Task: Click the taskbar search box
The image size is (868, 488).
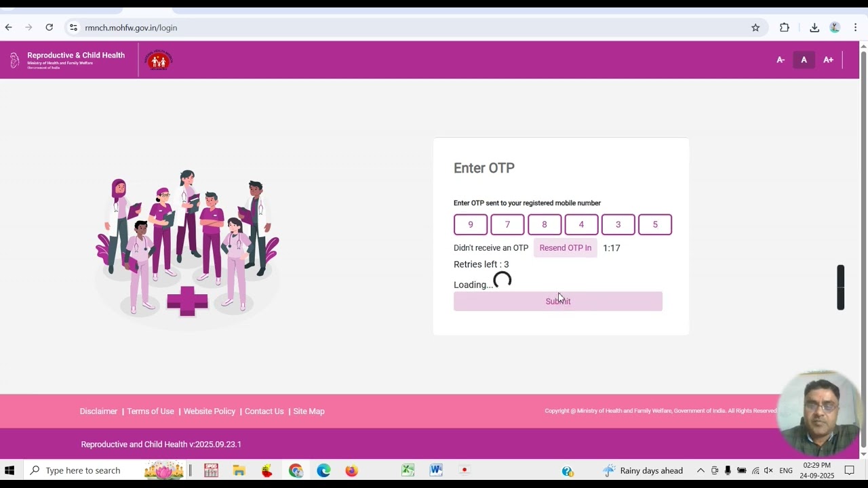Action: (105, 470)
